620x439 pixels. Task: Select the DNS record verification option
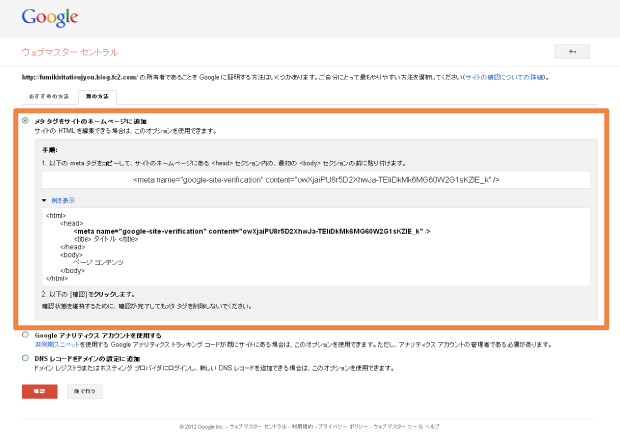[25, 357]
